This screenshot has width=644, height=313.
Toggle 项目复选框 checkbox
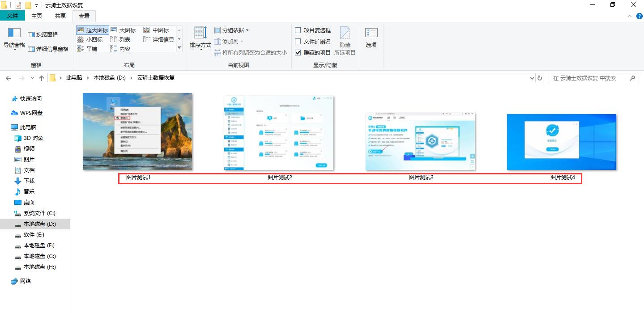(x=298, y=30)
